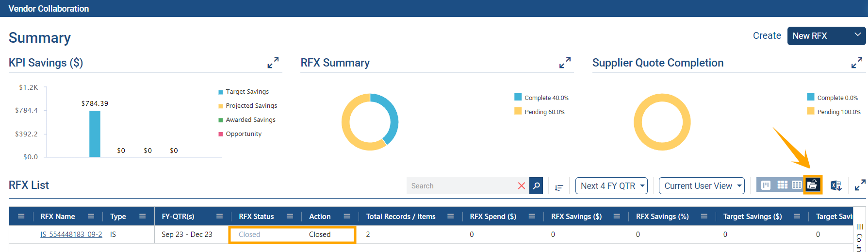Export the RFX list to Excel
868x252 pixels.
tap(836, 185)
